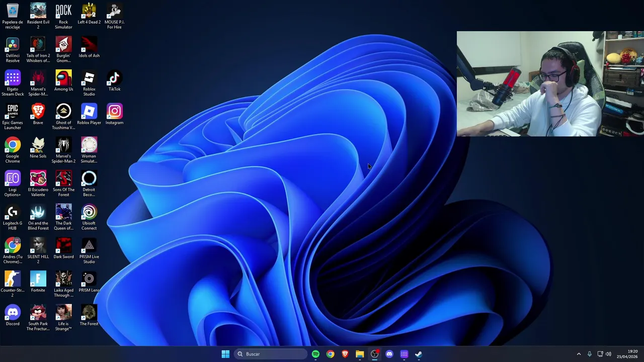Click the webcam overlay thumbnail

click(x=550, y=84)
